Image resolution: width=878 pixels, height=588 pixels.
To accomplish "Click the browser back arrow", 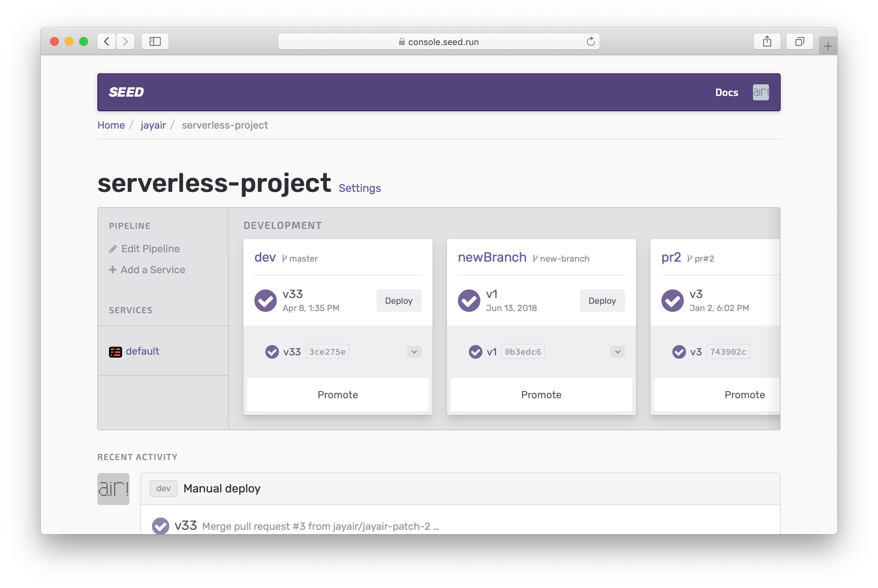I will click(106, 41).
